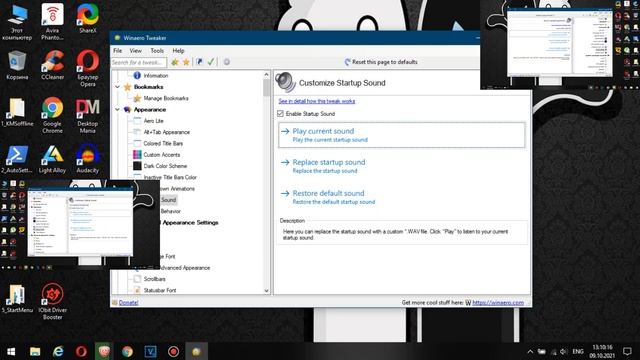The image size is (640, 360).
Task: Collapse the Appearance tree node
Action: point(118,109)
